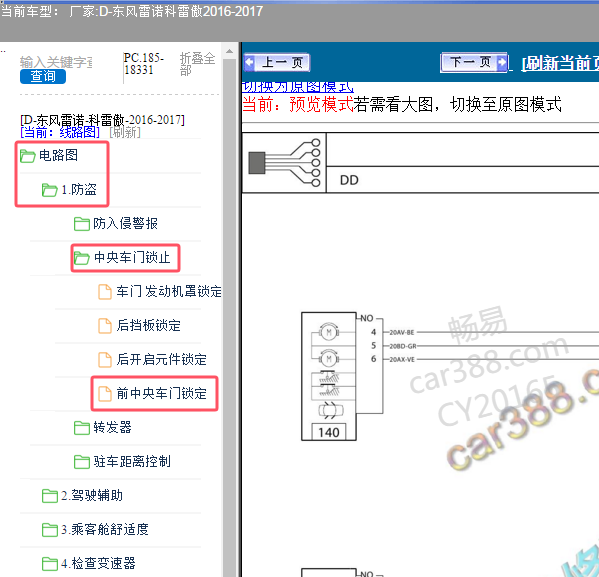Select the 1.防盗 tree label
Screen dimensions: 599x577
(79, 190)
